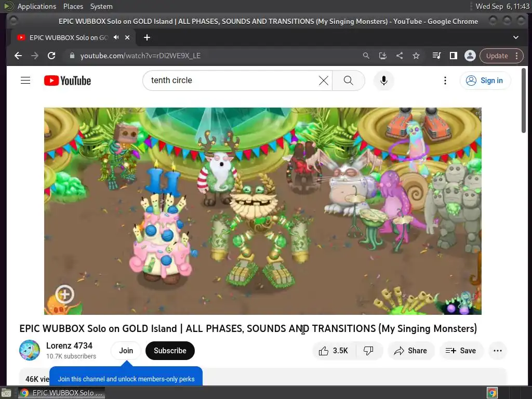
Task: Open the Lorenz 4734 channel name link
Action: [x=69, y=345]
